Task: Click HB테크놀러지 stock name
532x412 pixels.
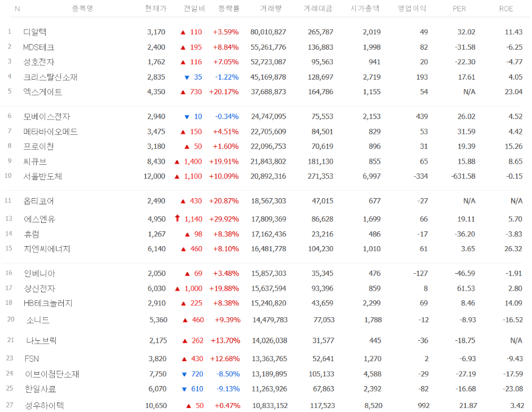Action: coord(48,303)
